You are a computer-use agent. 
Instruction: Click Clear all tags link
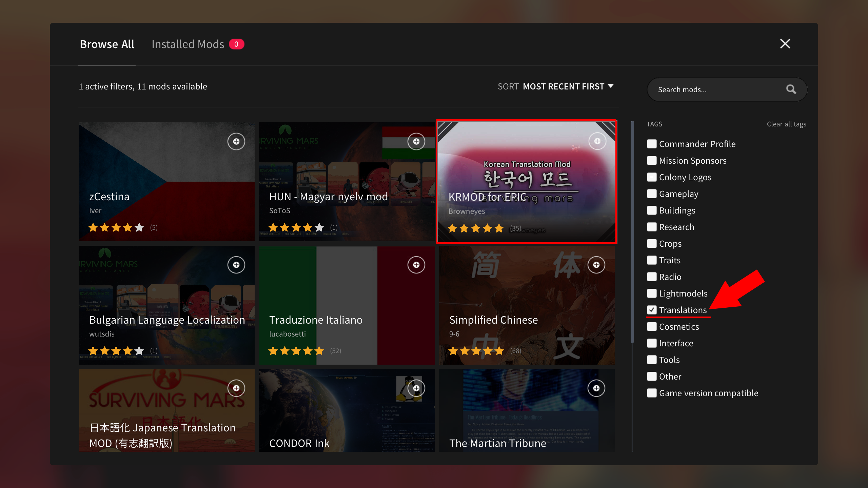coord(786,124)
